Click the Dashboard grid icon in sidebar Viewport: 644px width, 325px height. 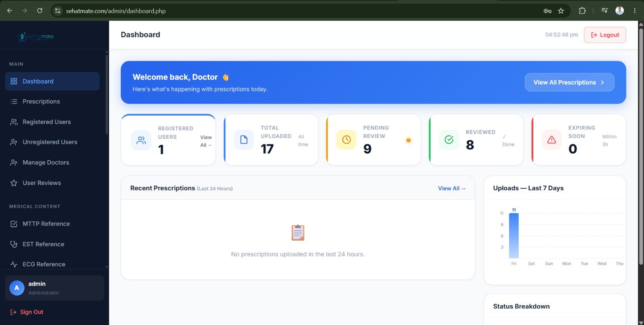point(14,81)
